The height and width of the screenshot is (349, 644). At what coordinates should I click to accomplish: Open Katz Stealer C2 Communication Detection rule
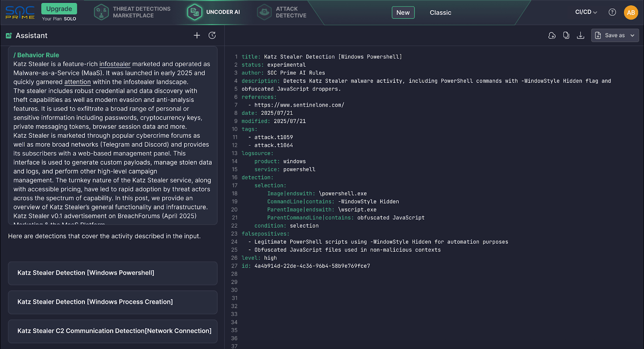(x=113, y=331)
